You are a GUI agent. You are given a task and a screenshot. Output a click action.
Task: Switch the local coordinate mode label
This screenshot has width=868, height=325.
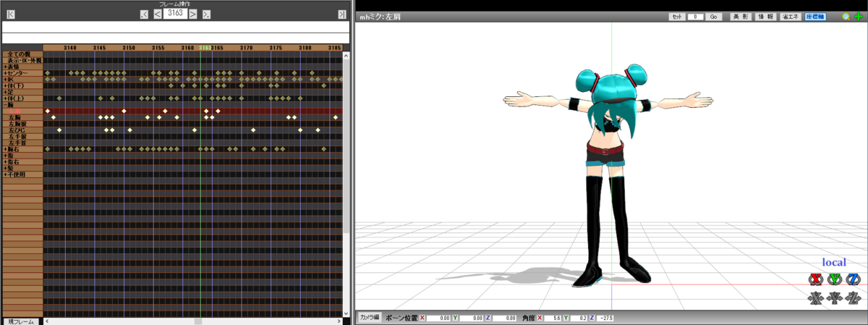point(834,262)
